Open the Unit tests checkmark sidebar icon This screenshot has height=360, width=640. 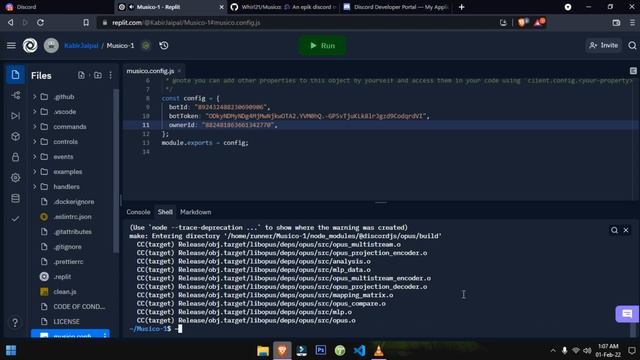tap(16, 219)
